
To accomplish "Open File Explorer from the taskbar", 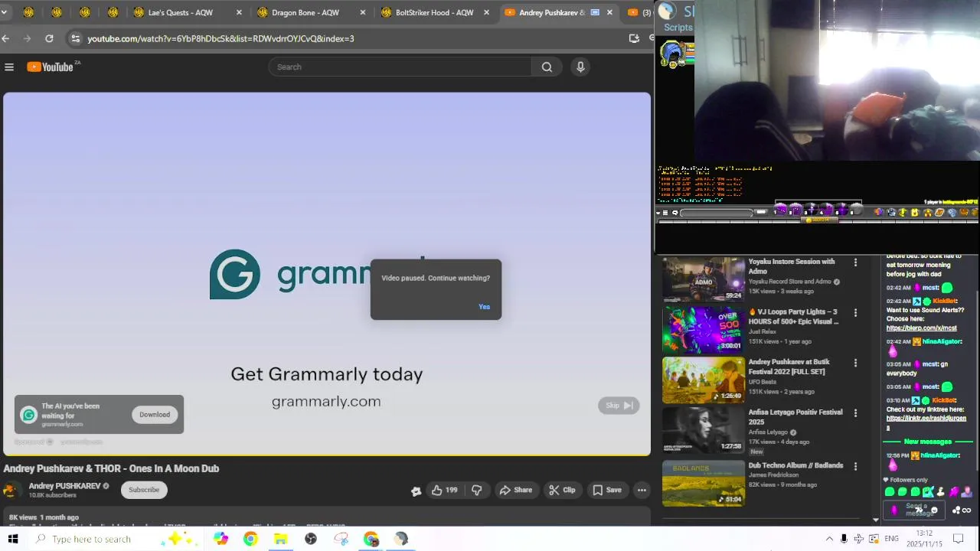I will tap(280, 539).
